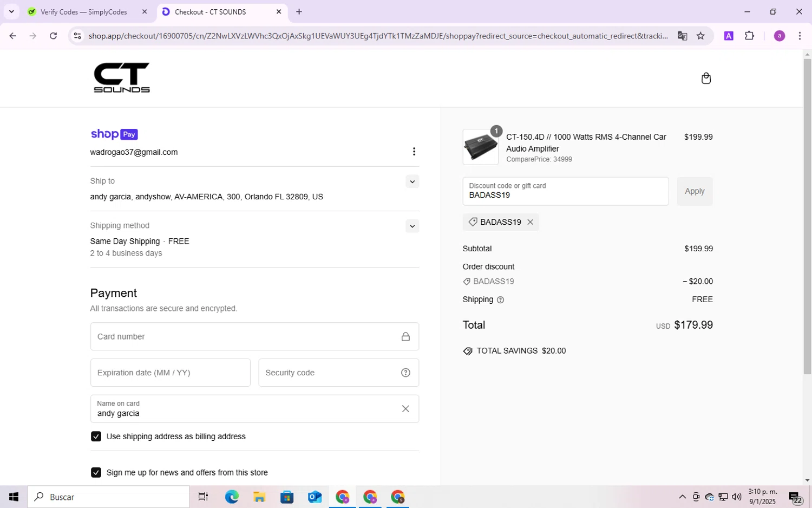Click the CT Sounds logo
Image resolution: width=812 pixels, height=508 pixels.
(x=122, y=77)
